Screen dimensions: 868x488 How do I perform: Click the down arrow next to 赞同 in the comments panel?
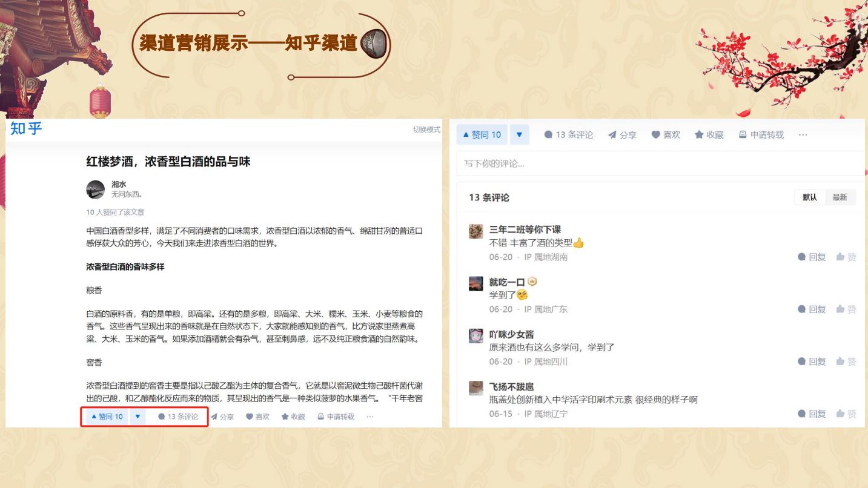click(519, 135)
